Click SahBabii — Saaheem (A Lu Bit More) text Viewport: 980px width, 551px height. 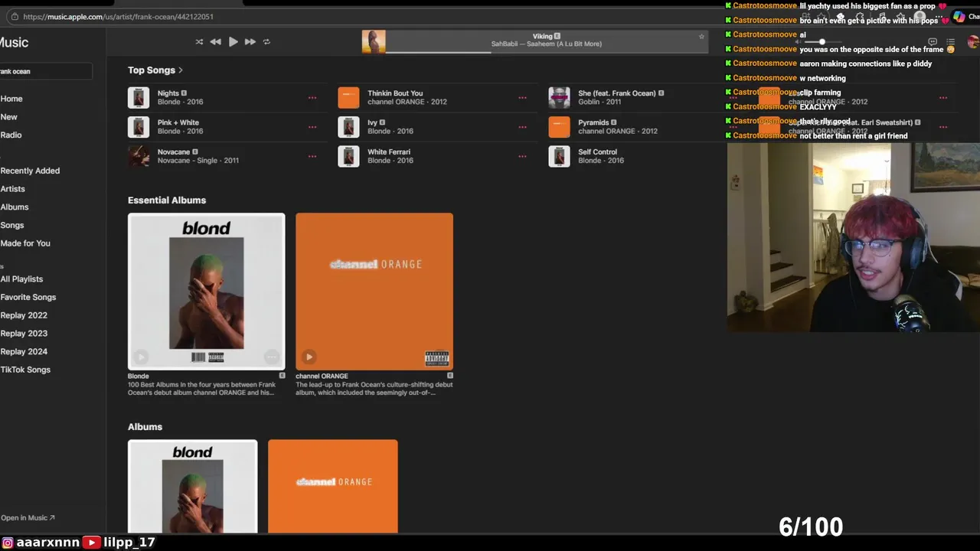click(547, 44)
